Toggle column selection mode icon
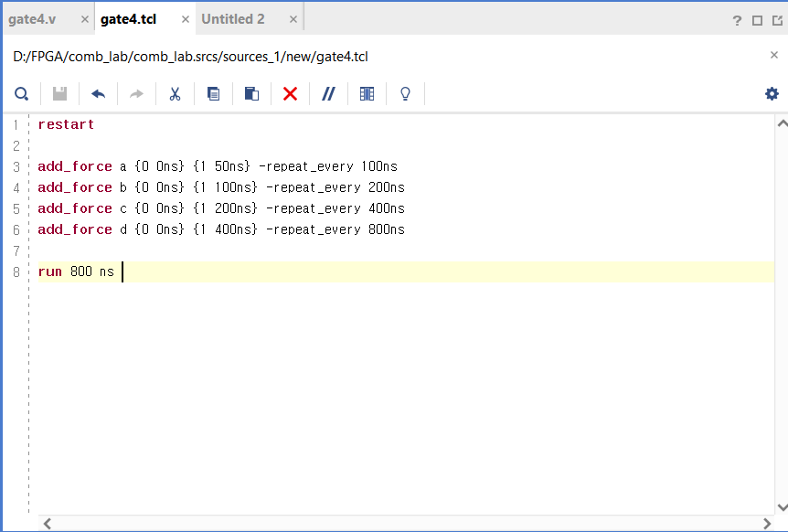788x532 pixels. click(367, 94)
